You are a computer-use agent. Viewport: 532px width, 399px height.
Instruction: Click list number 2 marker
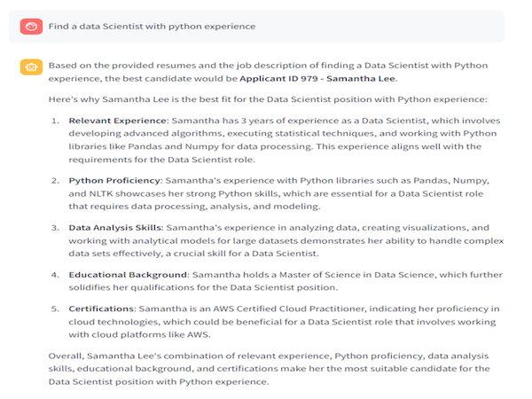tap(55, 181)
